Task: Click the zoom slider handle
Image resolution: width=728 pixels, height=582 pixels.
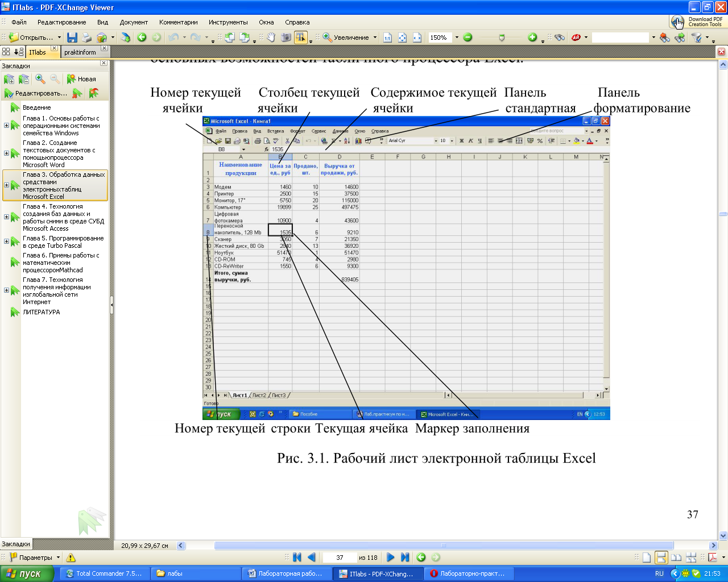Action: coord(501,38)
